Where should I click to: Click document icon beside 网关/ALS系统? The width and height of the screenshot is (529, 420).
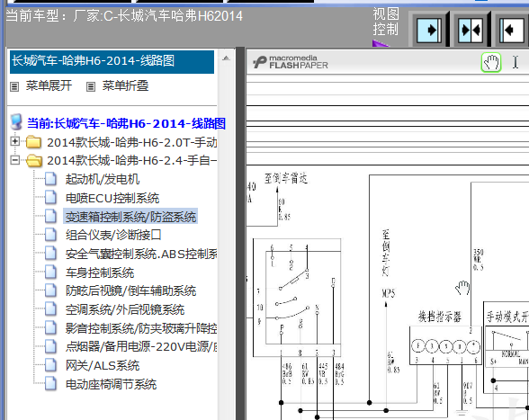point(50,364)
